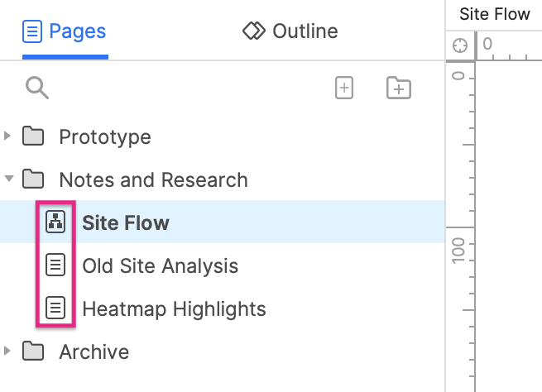Click the Heatmap Highlights page icon
This screenshot has width=542, height=392.
coord(55,308)
